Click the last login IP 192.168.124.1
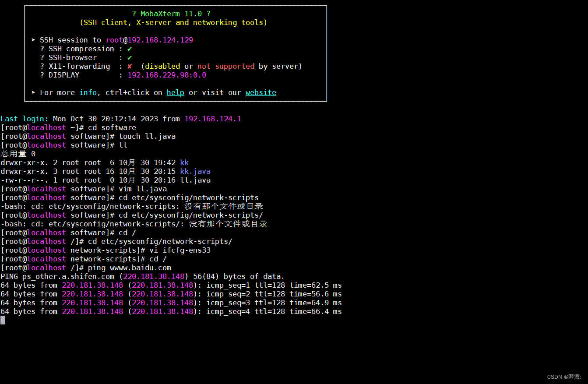This screenshot has width=588, height=384. [213, 119]
